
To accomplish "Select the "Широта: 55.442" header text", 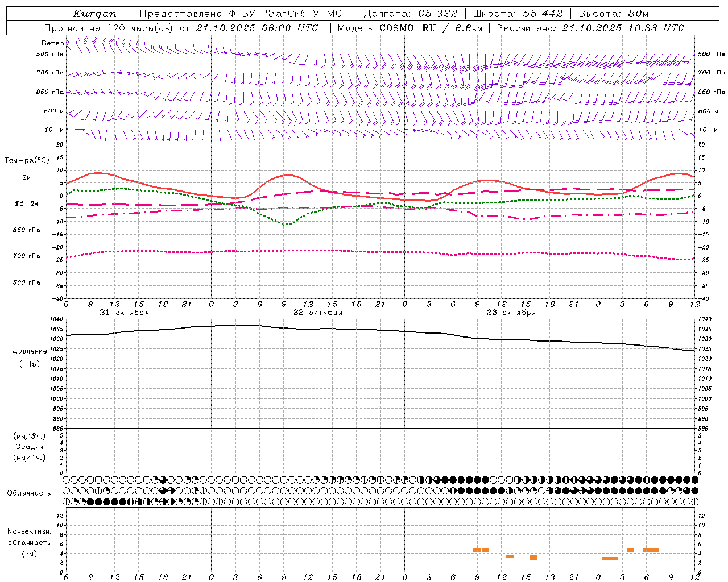I will pyautogui.click(x=518, y=14).
